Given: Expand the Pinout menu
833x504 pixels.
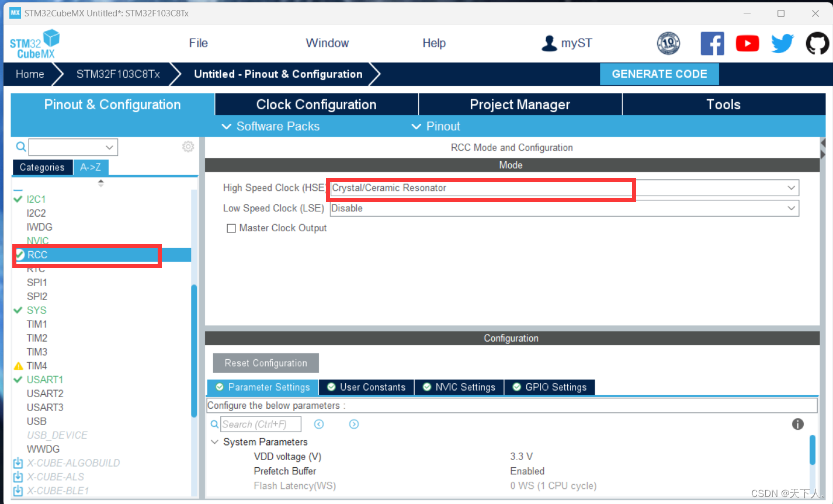Looking at the screenshot, I should (436, 126).
